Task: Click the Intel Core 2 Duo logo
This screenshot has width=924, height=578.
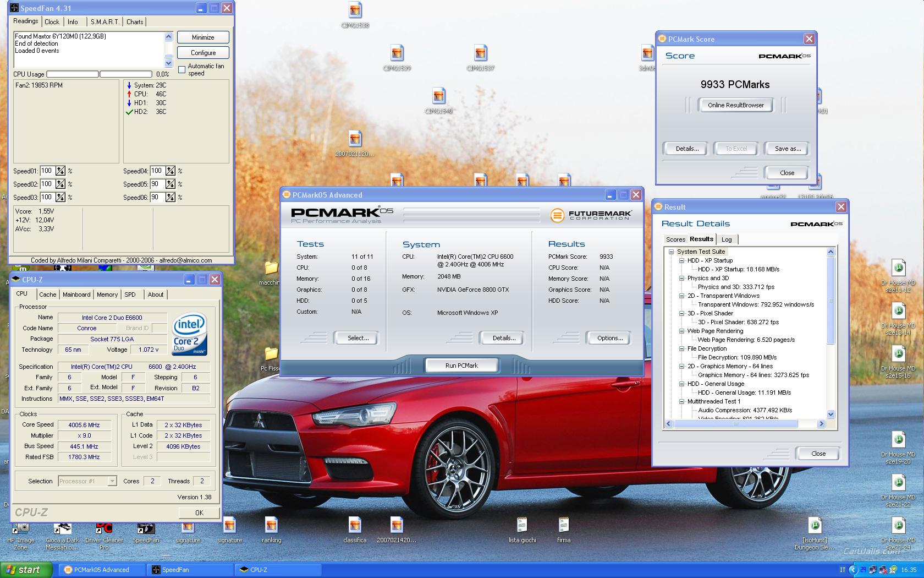Action: [190, 334]
